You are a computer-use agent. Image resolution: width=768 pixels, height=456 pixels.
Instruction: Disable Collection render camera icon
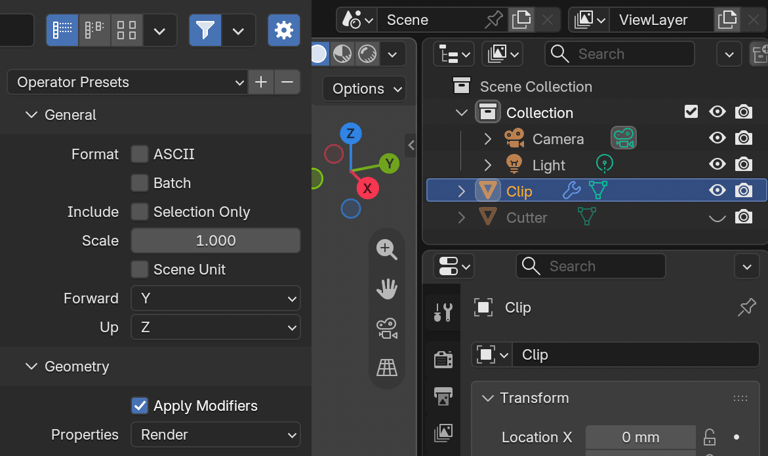[x=744, y=112]
